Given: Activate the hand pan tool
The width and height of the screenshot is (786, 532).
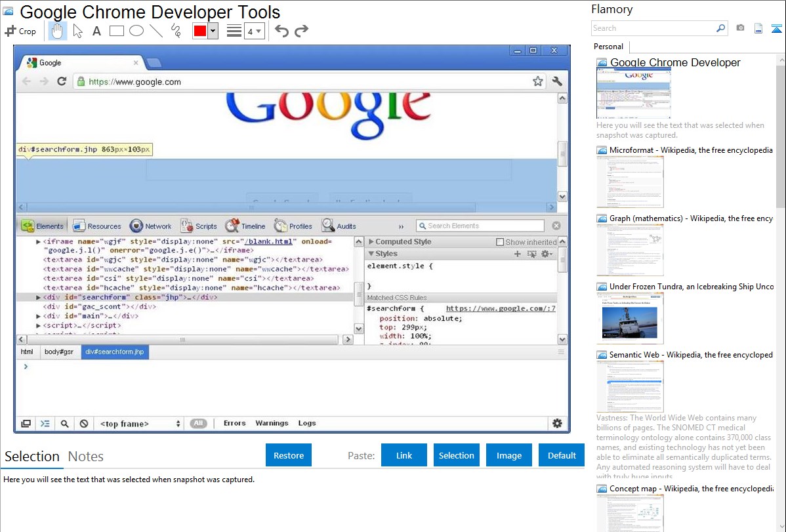Looking at the screenshot, I should (57, 31).
